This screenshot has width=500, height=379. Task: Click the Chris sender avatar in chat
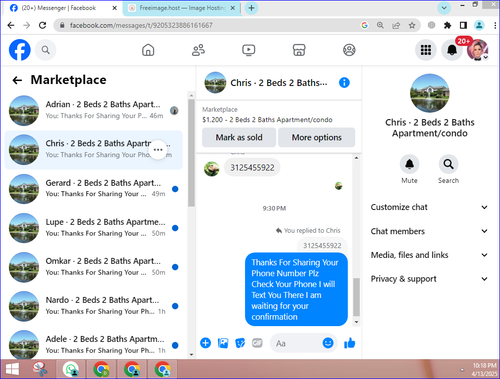[211, 169]
